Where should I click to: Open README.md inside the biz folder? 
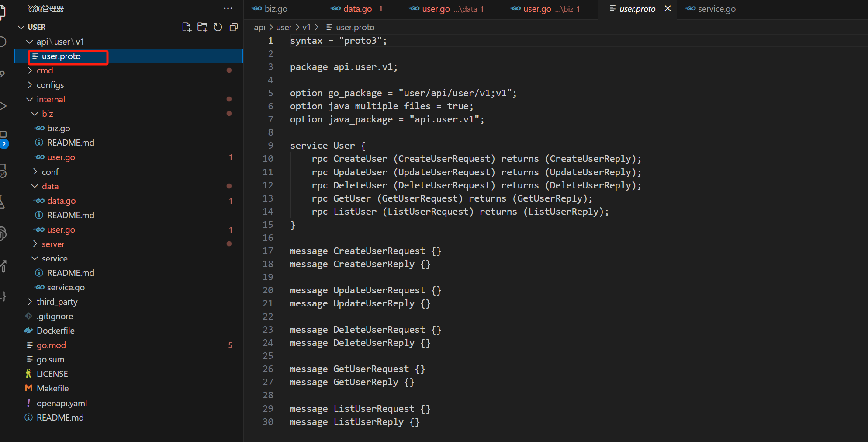tap(128, 143)
